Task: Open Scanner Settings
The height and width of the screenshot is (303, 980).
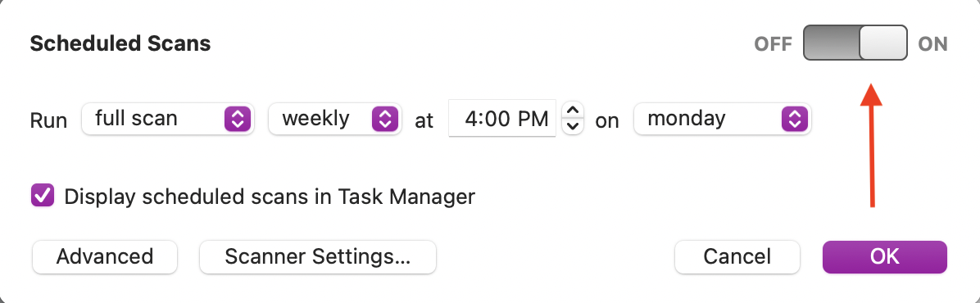Action: click(317, 257)
